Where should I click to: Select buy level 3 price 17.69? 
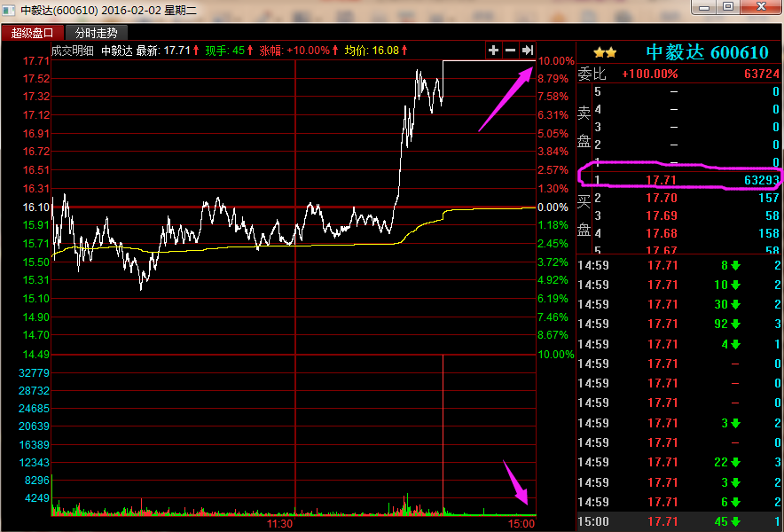point(662,215)
